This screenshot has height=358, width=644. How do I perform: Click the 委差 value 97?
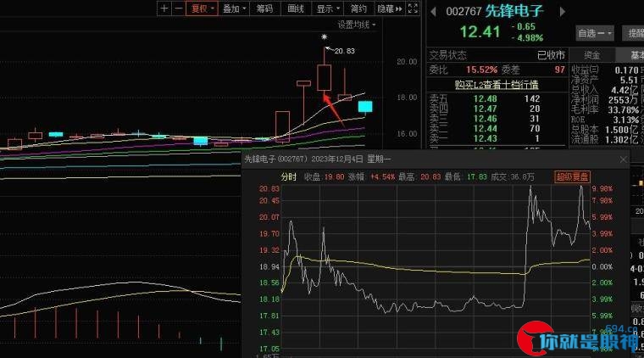click(x=560, y=70)
